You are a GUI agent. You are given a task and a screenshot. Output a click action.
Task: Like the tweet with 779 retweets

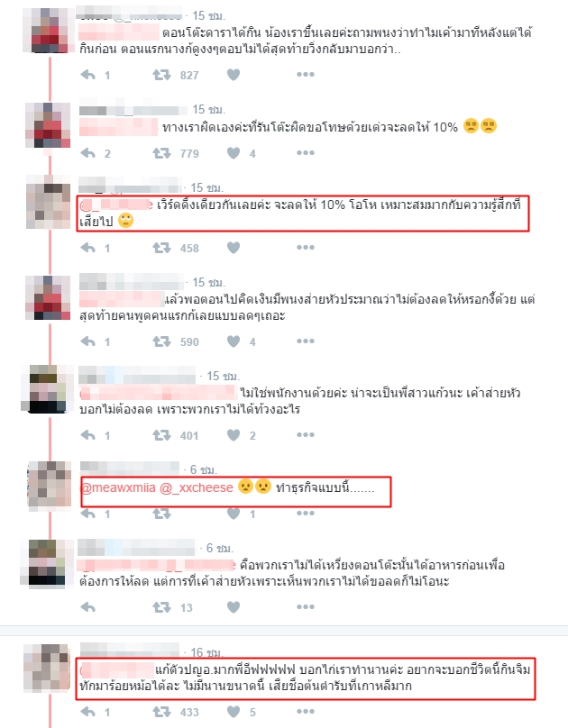tap(234, 153)
